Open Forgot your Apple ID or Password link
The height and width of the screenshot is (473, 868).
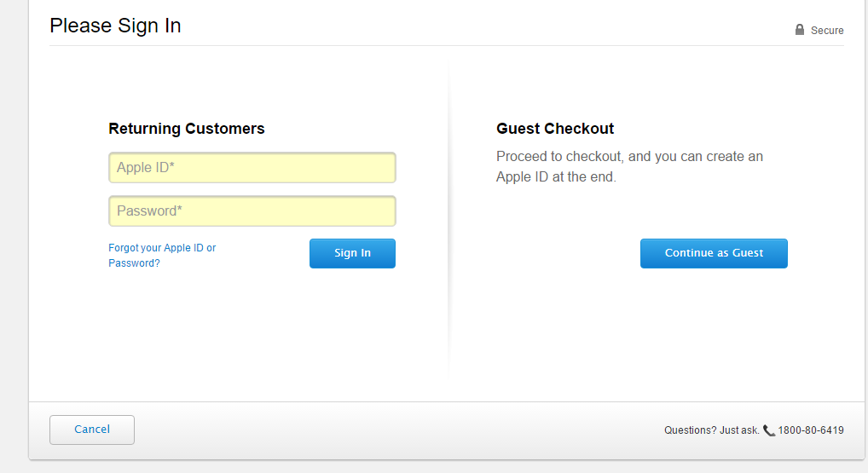(x=162, y=256)
